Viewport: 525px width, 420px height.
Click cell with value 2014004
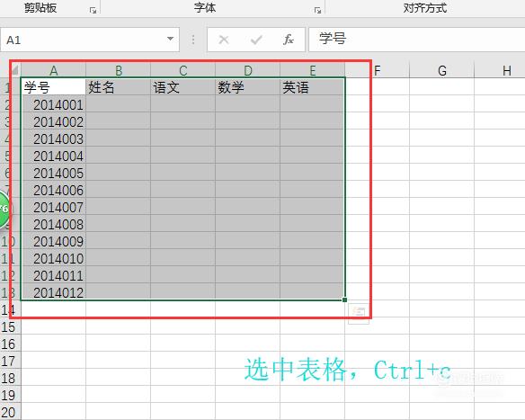click(54, 156)
